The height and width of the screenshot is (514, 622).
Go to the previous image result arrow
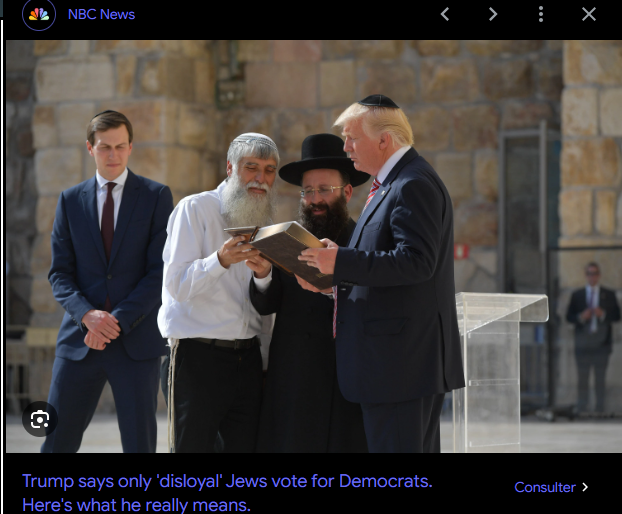coord(445,14)
